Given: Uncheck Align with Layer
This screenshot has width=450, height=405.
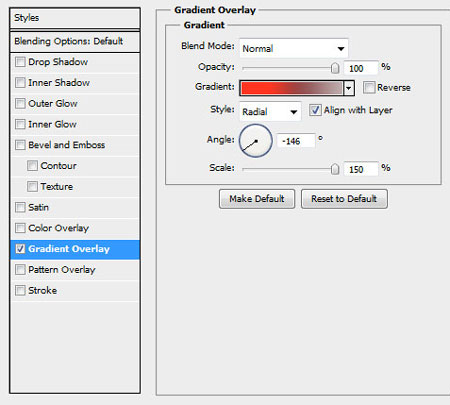Looking at the screenshot, I should click(315, 110).
